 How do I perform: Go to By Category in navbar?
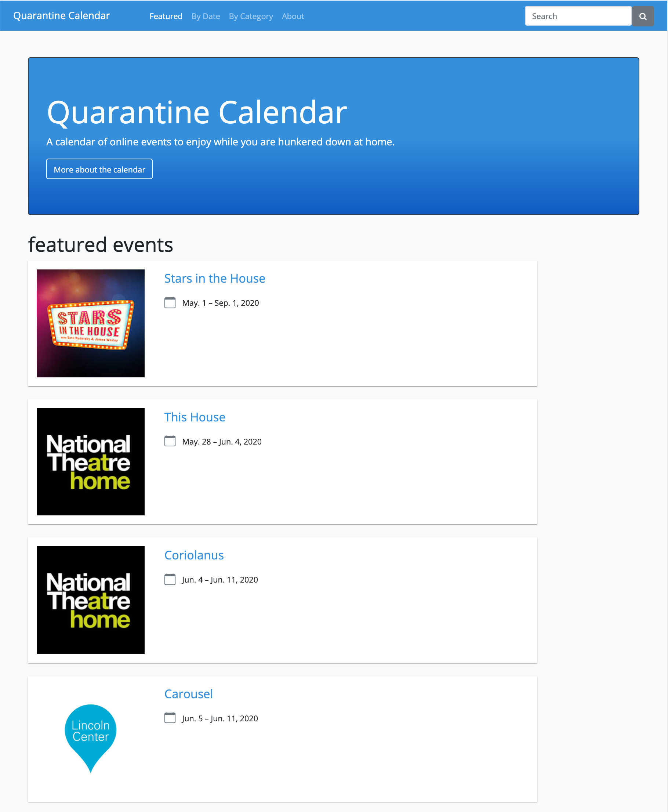tap(251, 16)
